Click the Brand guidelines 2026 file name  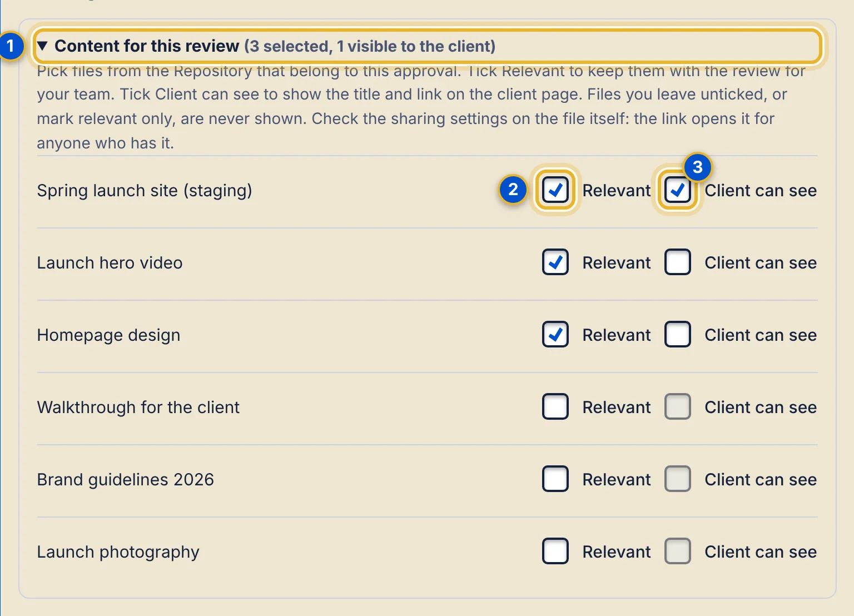tap(125, 480)
